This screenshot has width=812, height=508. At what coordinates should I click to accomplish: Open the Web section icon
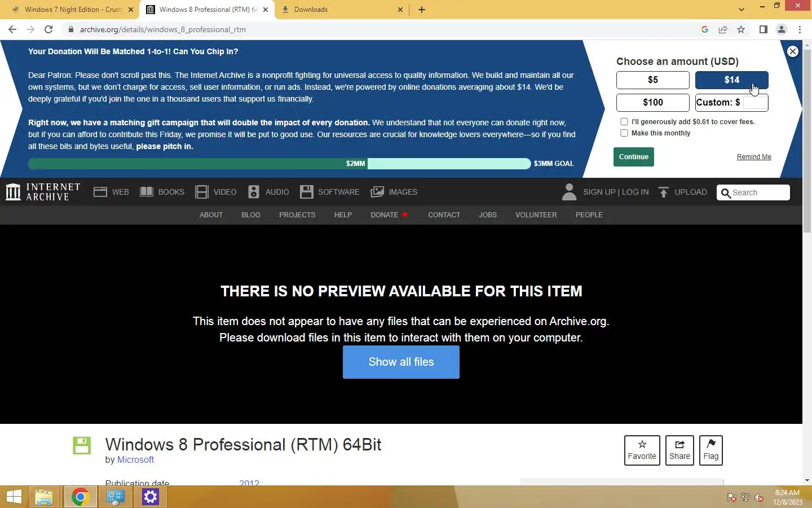(100, 192)
